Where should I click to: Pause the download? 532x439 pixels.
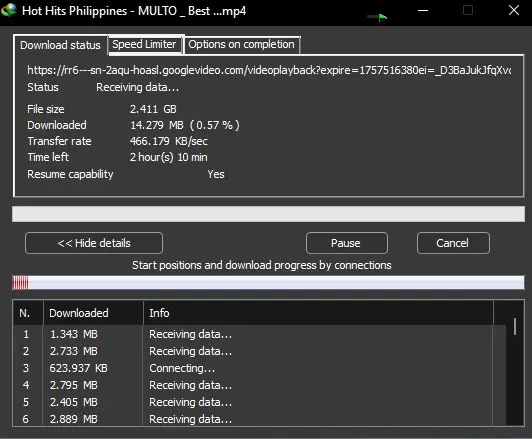[346, 243]
